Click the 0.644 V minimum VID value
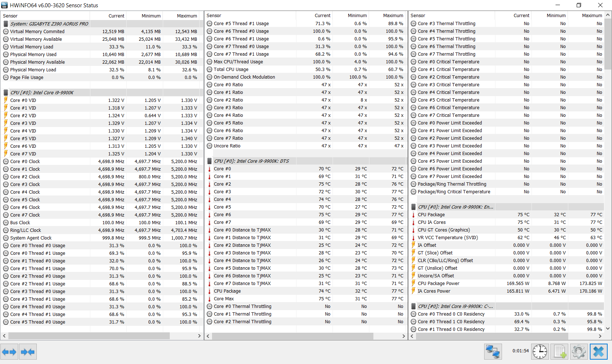This screenshot has height=364, width=612. point(153,115)
